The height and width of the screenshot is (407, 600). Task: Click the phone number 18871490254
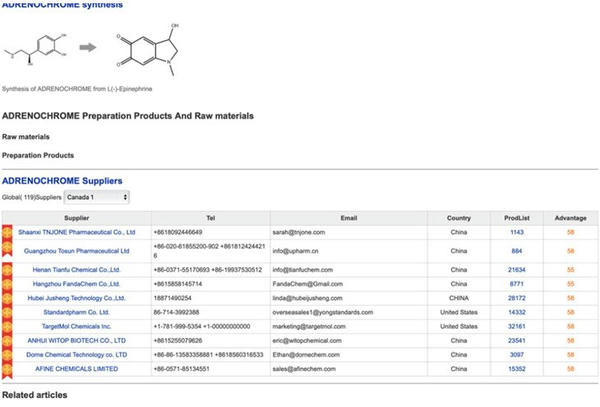point(173,298)
